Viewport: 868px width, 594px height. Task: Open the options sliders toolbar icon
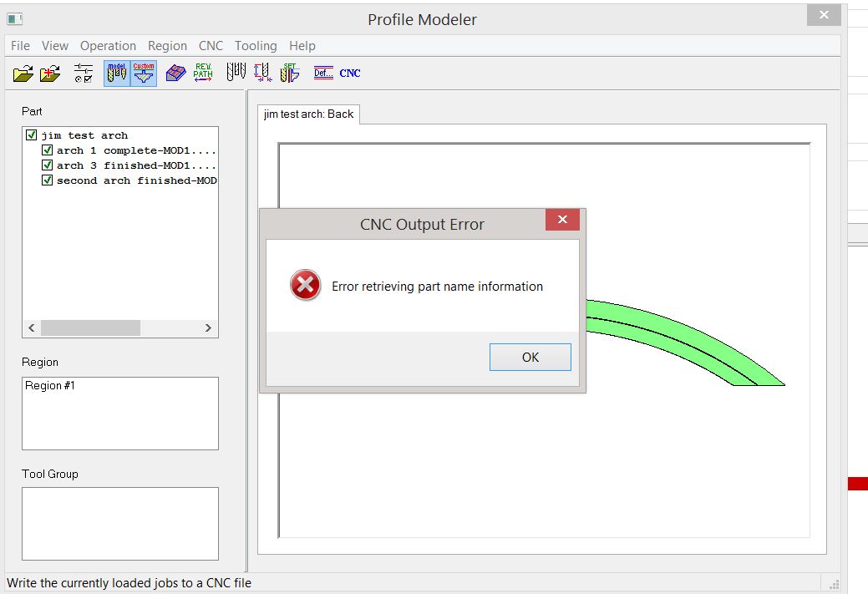84,74
